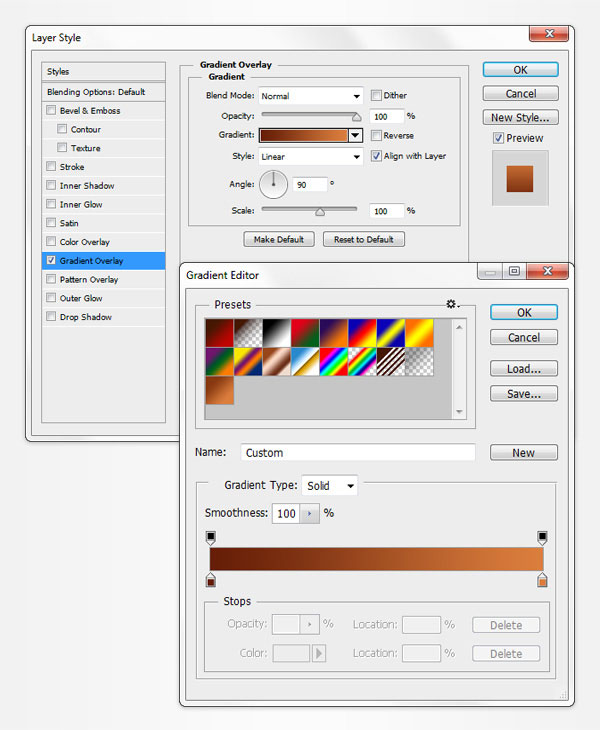Open the Style Linear dropdown

tap(310, 156)
